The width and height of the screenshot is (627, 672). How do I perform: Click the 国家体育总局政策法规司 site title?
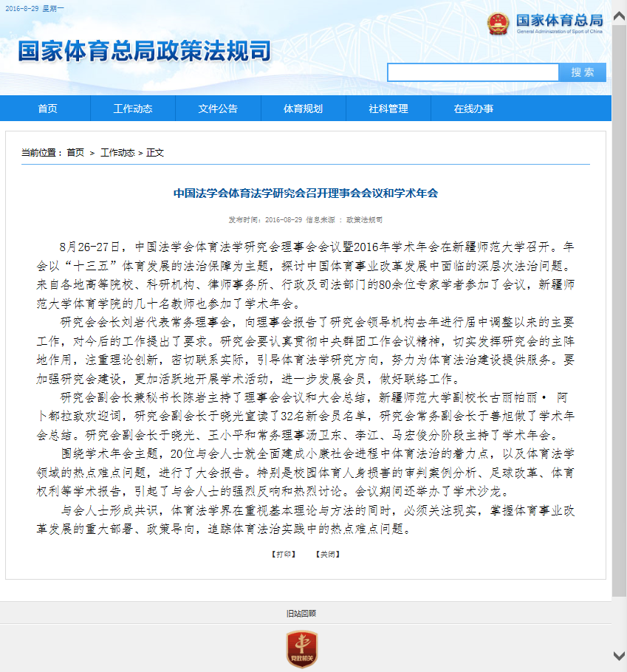tap(145, 51)
